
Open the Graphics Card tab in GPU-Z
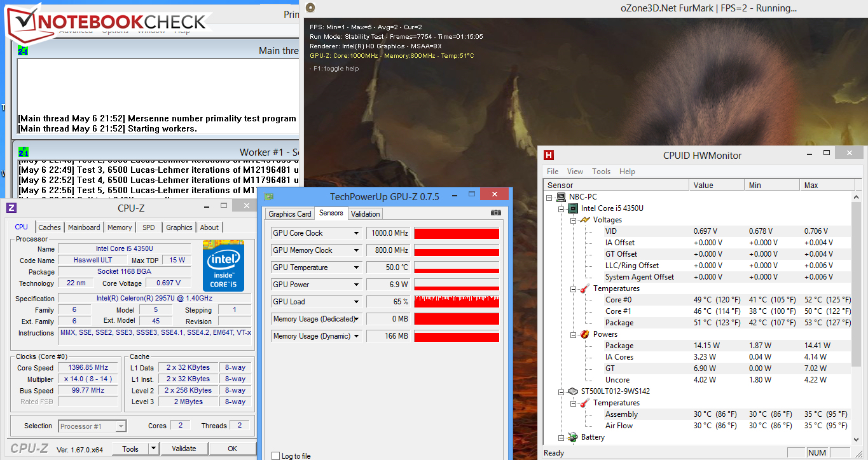click(290, 214)
